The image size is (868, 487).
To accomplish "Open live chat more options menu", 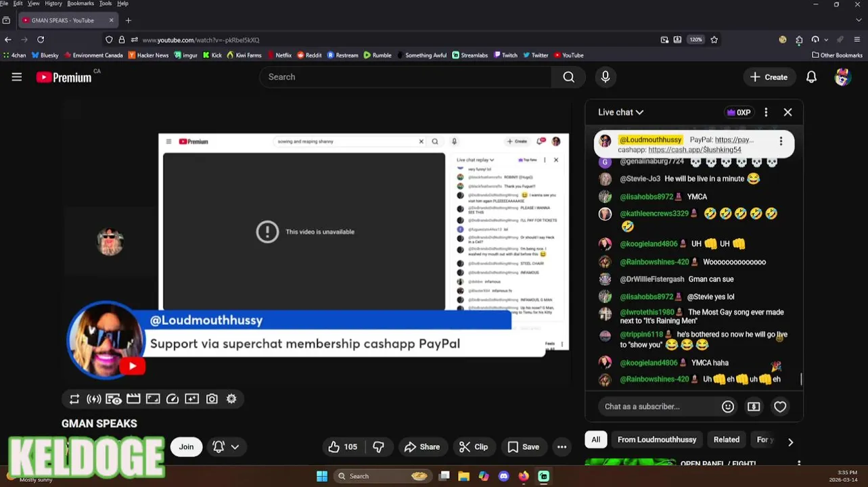I will pyautogui.click(x=766, y=112).
